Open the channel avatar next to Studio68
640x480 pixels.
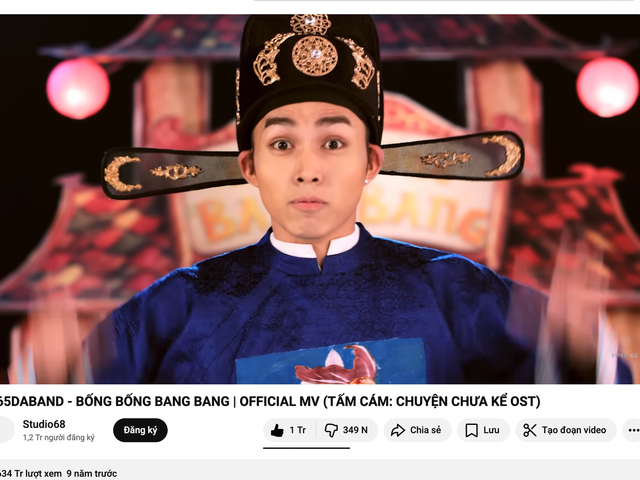pyautogui.click(x=4, y=430)
